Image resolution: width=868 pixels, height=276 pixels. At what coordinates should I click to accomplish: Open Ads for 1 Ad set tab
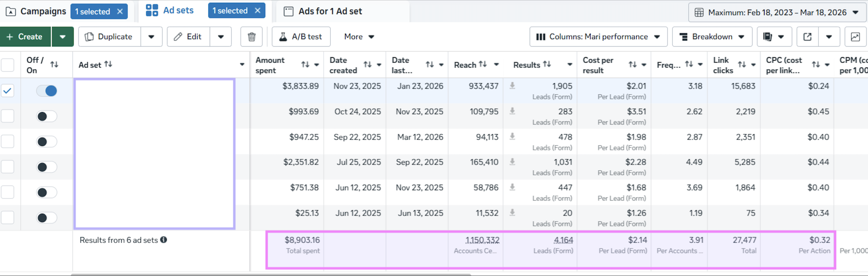[330, 12]
